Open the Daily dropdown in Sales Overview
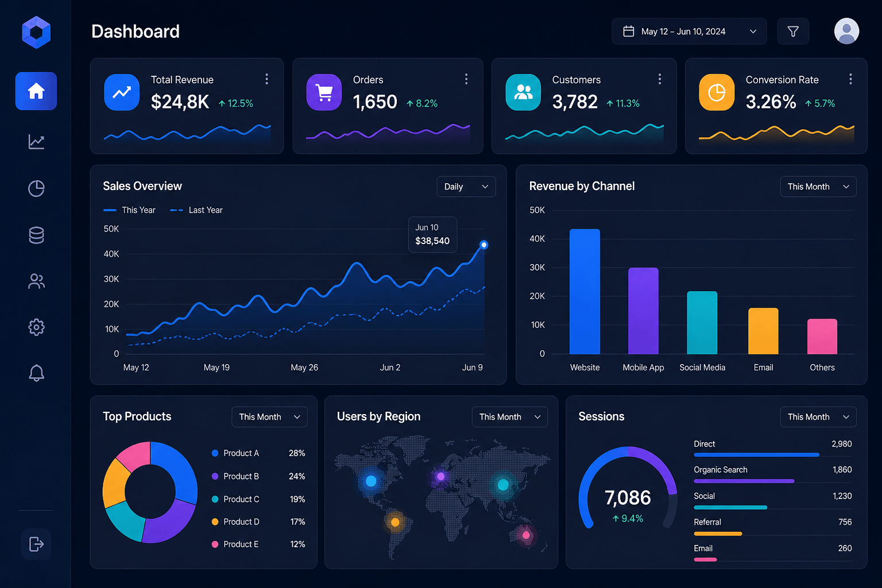Viewport: 882px width, 588px height. point(466,187)
